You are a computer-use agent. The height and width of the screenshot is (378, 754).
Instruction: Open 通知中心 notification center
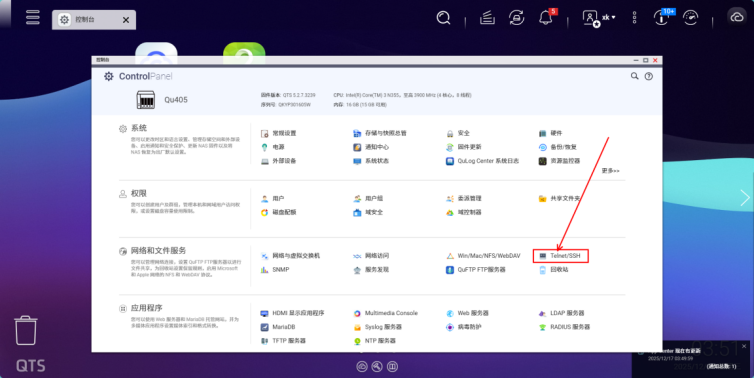(x=371, y=147)
